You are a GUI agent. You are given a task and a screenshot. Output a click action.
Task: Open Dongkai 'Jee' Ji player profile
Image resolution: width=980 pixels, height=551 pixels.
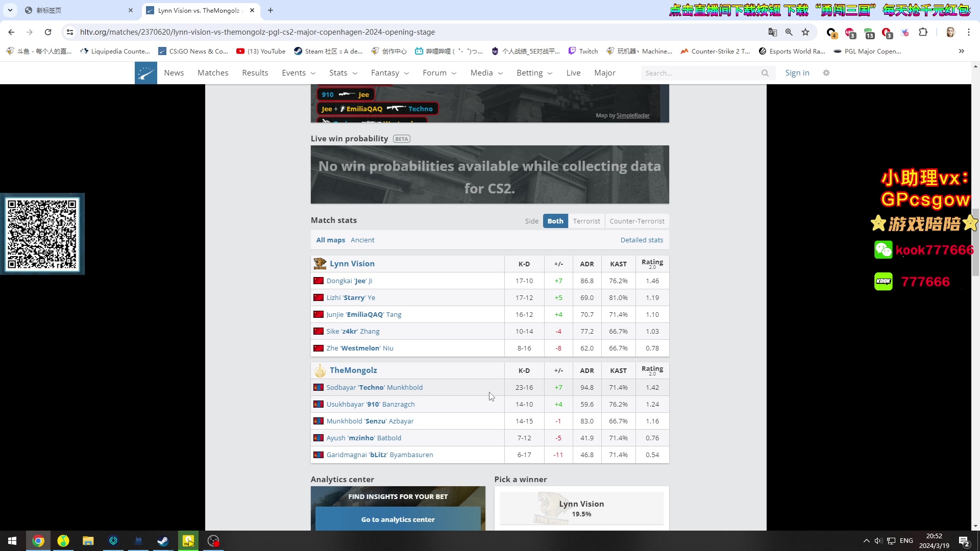[x=350, y=281]
